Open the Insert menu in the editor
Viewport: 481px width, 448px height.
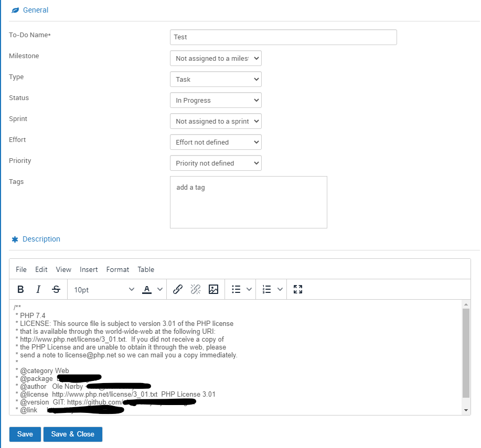89,269
